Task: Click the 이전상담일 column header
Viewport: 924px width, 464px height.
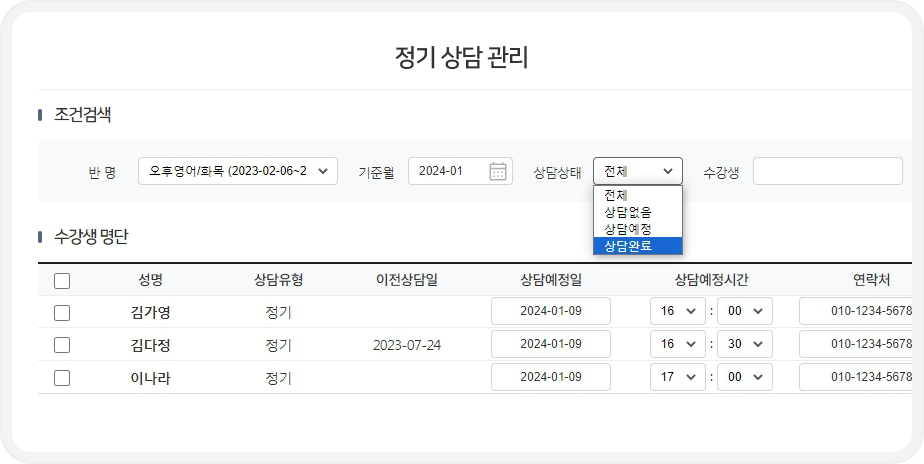Action: coord(407,281)
